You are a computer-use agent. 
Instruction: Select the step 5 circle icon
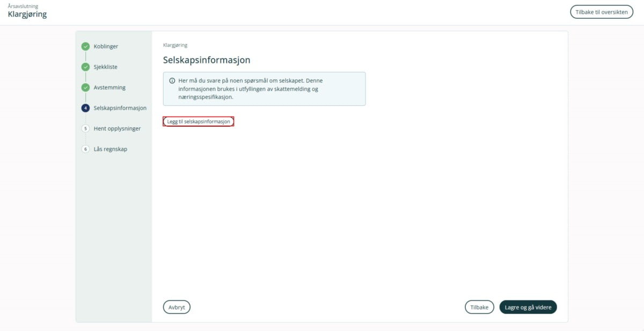(x=85, y=128)
